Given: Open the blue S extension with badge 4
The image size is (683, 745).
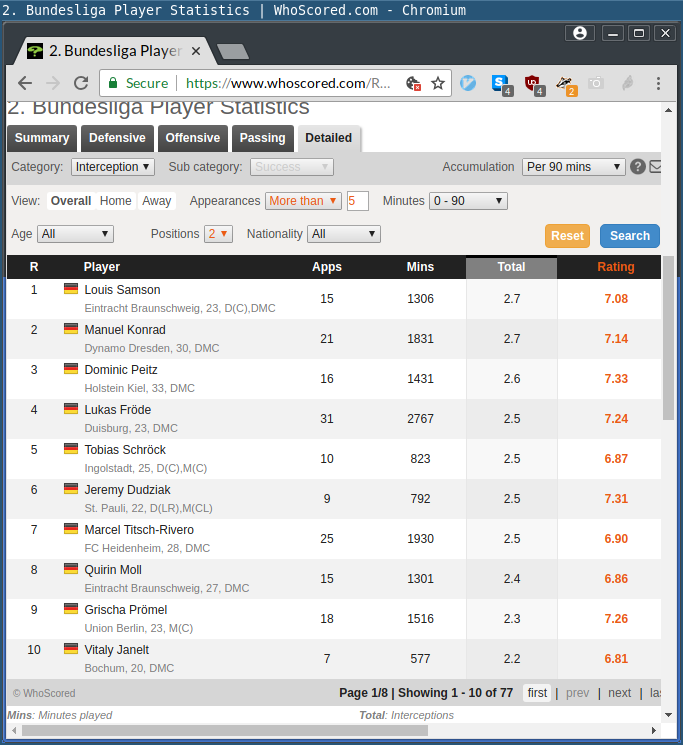Looking at the screenshot, I should click(x=501, y=84).
